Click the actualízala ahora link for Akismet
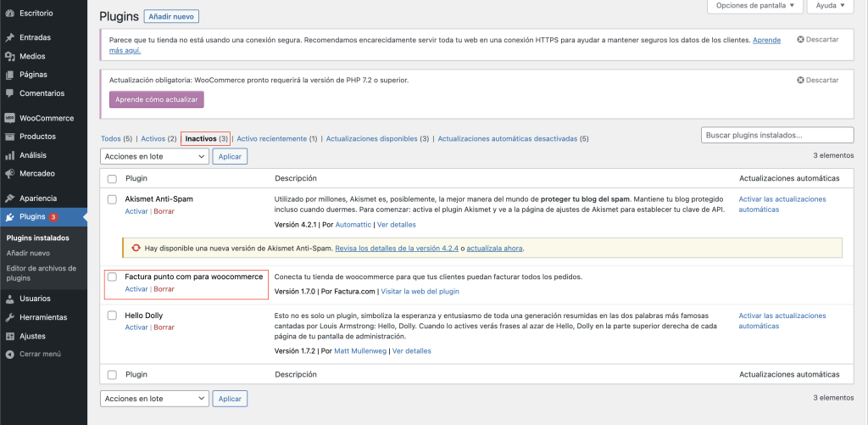Image resolution: width=868 pixels, height=425 pixels. (494, 249)
